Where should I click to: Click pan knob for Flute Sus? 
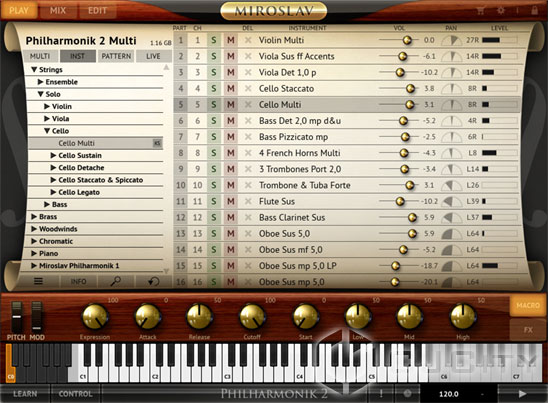click(x=451, y=202)
